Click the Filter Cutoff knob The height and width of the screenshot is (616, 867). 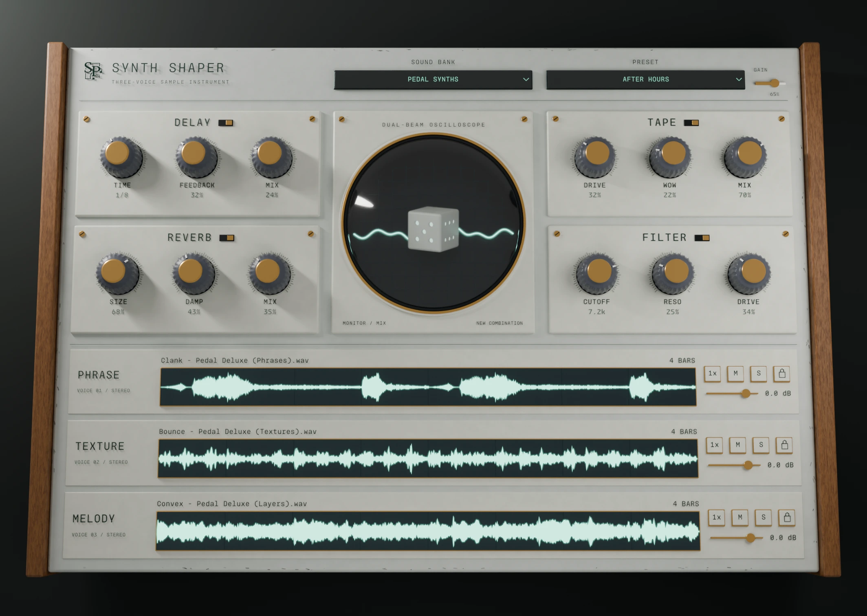[x=596, y=273]
